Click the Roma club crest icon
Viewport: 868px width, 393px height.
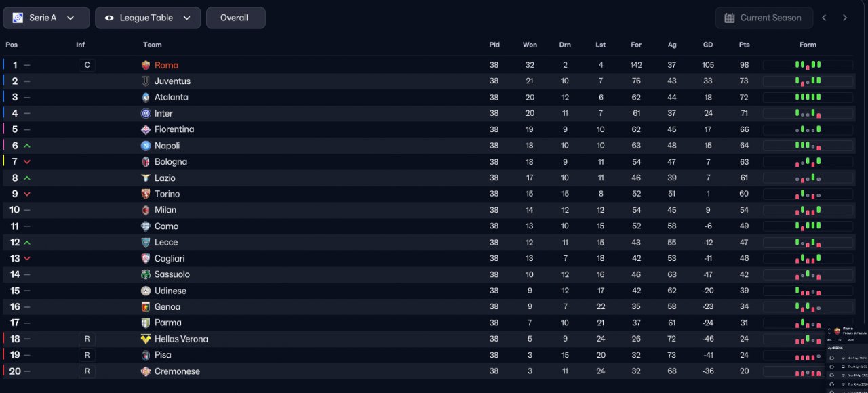click(x=145, y=65)
